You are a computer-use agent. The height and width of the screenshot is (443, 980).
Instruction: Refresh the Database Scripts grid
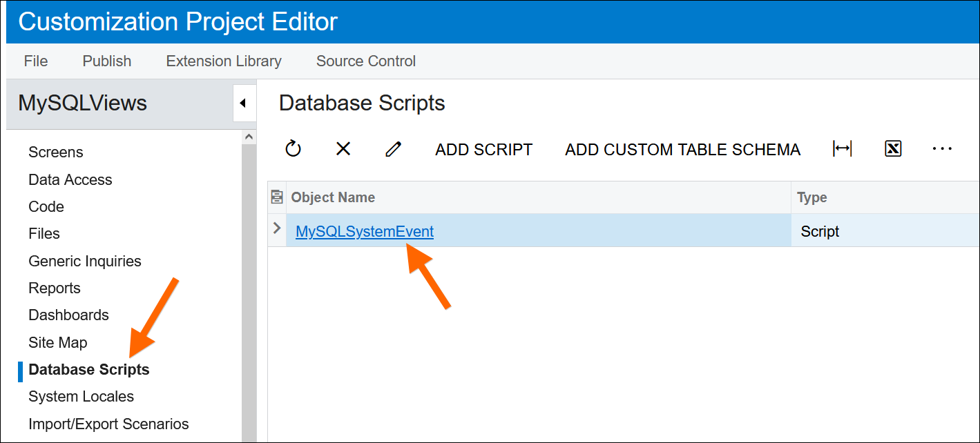(291, 148)
